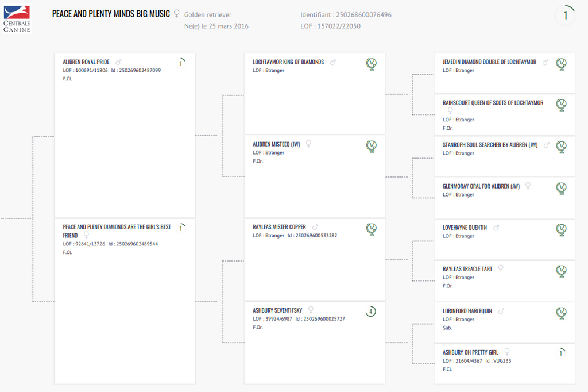This screenshot has height=392, width=588.
Task: Click trophy icon for Lorinford Harlequin
Action: click(562, 313)
